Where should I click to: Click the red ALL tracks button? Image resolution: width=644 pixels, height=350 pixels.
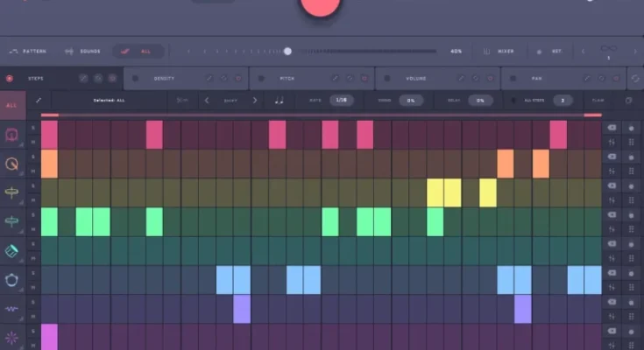[12, 106]
